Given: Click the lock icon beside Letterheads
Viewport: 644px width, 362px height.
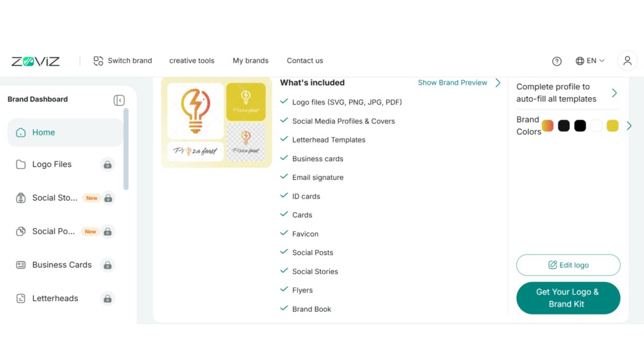Looking at the screenshot, I should click(x=108, y=299).
